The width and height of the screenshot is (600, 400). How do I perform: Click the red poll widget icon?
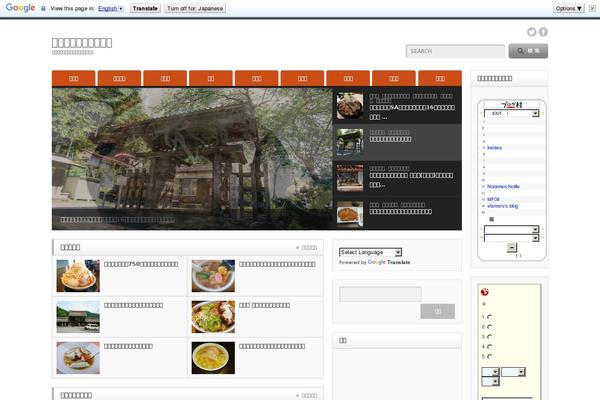pos(484,292)
